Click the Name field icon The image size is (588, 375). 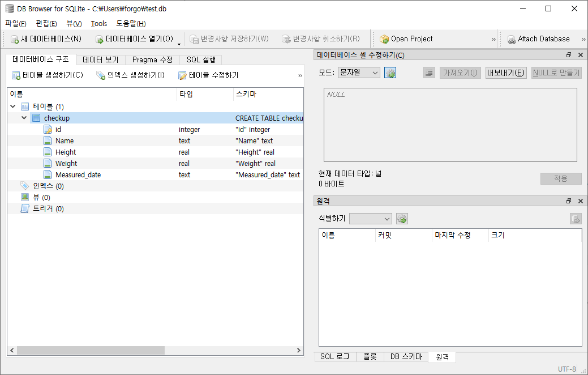coord(48,140)
